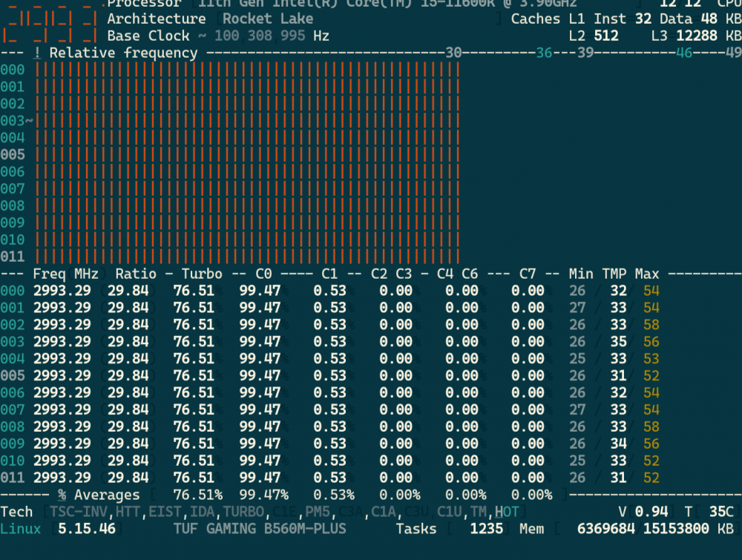Select the 100 308 995 Hz value

point(272,36)
